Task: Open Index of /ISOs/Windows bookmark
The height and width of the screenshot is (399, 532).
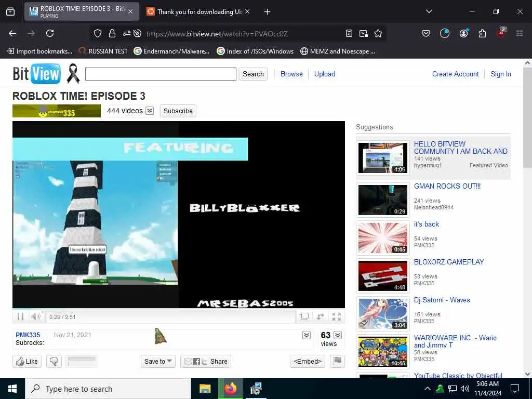Action: [255, 51]
